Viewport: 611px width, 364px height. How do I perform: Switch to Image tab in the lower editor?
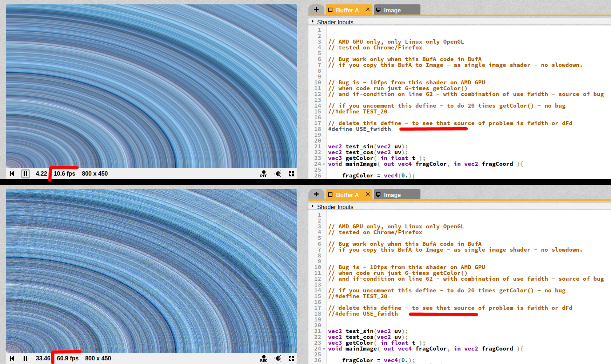397,195
